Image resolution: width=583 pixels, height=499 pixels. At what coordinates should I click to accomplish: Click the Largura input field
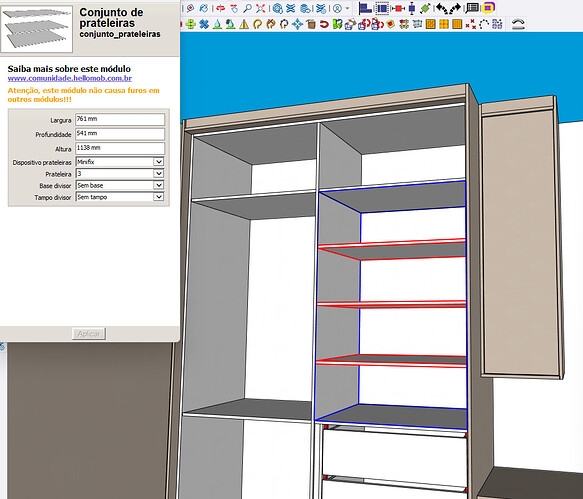click(x=120, y=119)
